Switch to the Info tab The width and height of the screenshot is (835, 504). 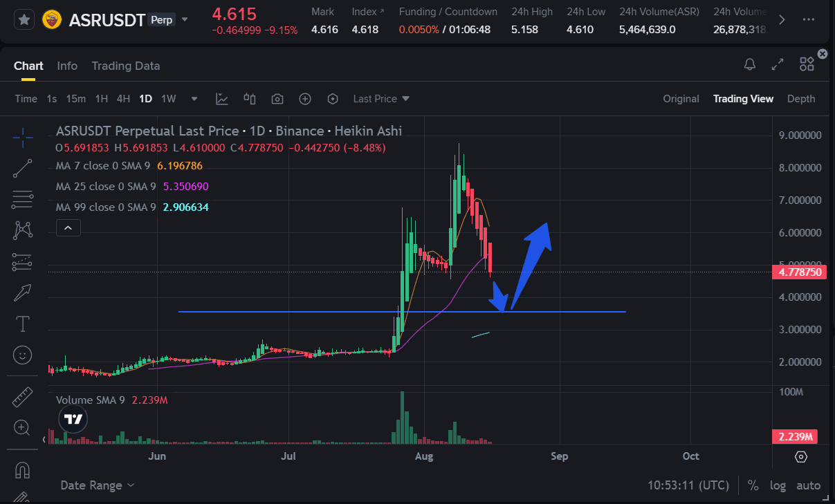tap(67, 66)
